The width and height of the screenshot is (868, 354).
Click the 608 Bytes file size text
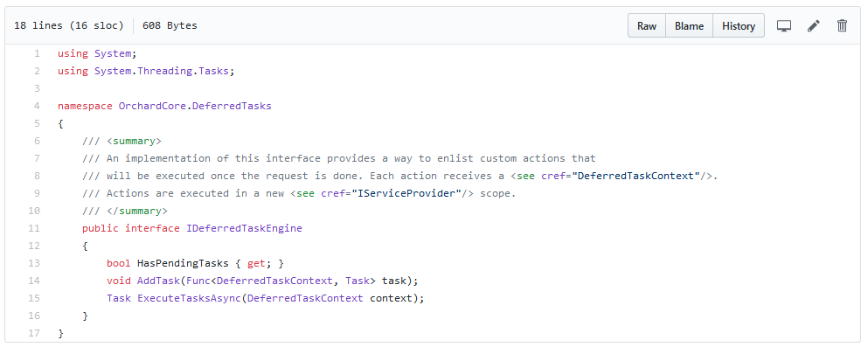[x=170, y=25]
